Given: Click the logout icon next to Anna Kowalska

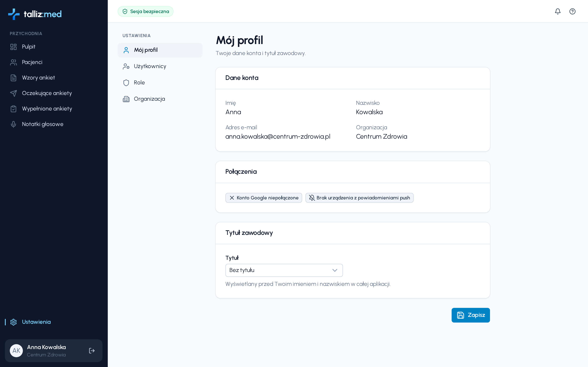Looking at the screenshot, I should pyautogui.click(x=92, y=350).
